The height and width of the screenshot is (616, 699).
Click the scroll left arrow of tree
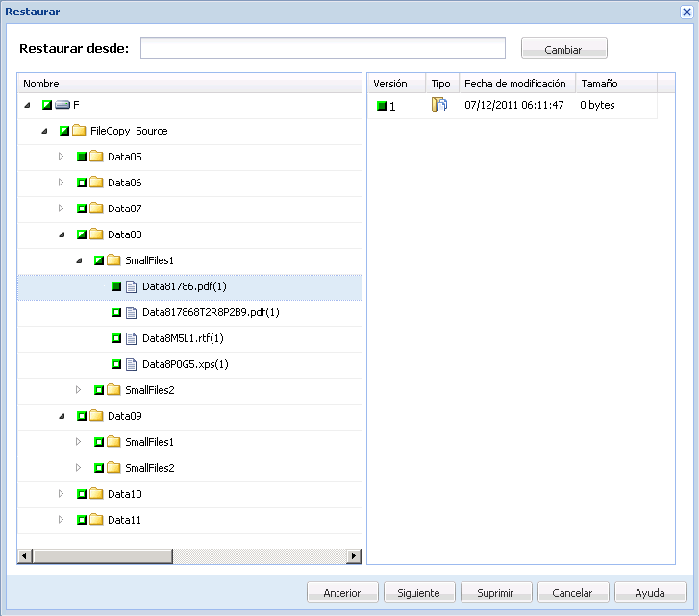pos(25,555)
